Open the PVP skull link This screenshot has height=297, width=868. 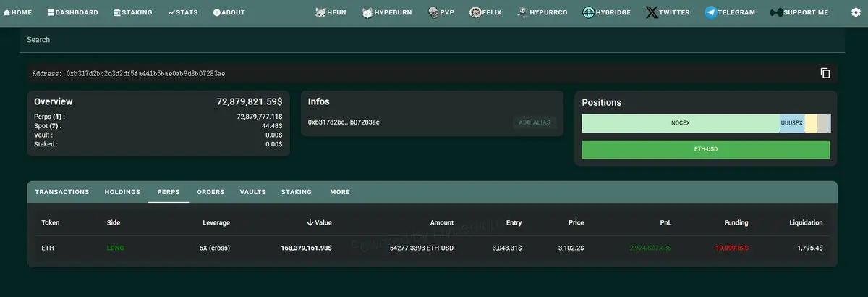point(441,12)
